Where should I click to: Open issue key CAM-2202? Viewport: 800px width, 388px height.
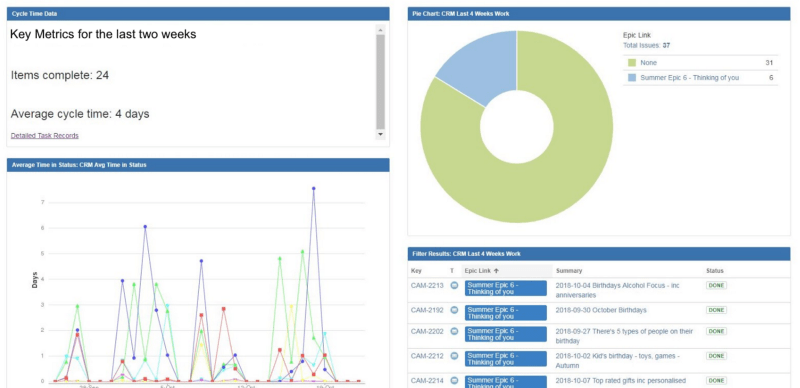tap(427, 331)
